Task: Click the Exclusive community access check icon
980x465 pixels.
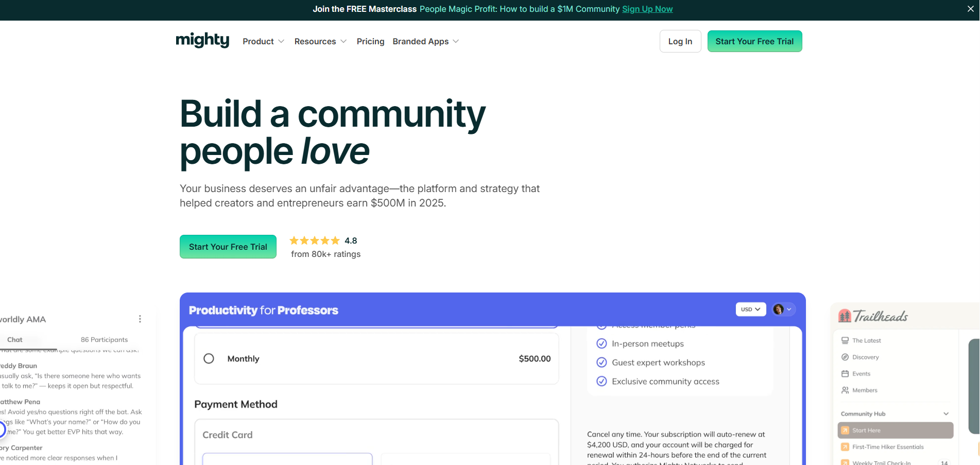Action: click(x=601, y=381)
